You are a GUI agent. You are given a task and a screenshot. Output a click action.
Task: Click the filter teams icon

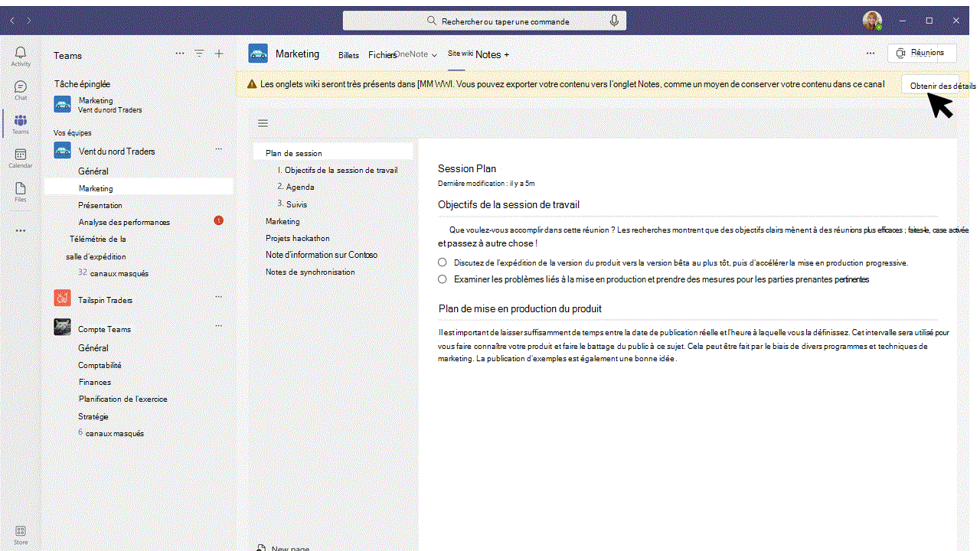tap(199, 54)
